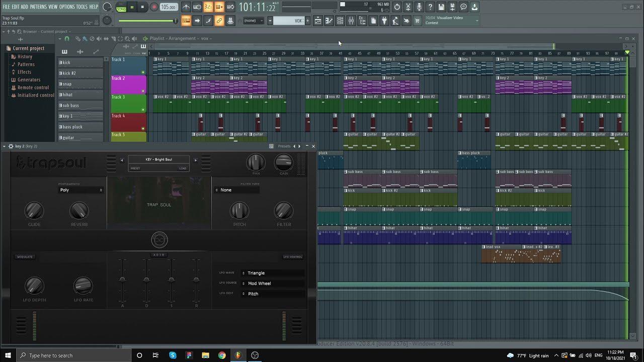Toggle mute switch on Track 3
Screen dimensions: 644x362
(143, 110)
